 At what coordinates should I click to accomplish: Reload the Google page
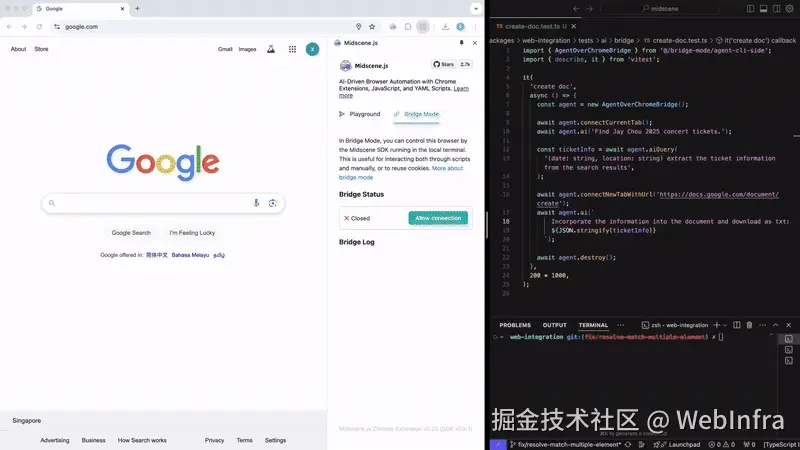(39, 27)
